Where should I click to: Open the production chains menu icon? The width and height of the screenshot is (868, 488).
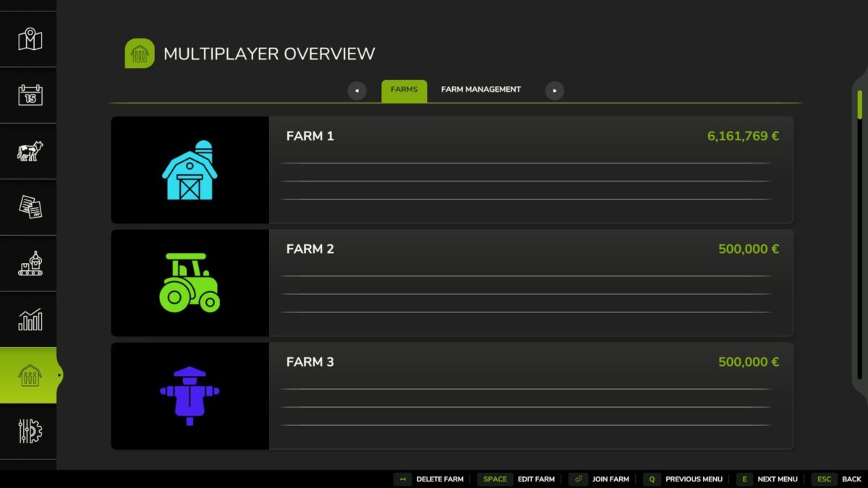[x=29, y=263]
